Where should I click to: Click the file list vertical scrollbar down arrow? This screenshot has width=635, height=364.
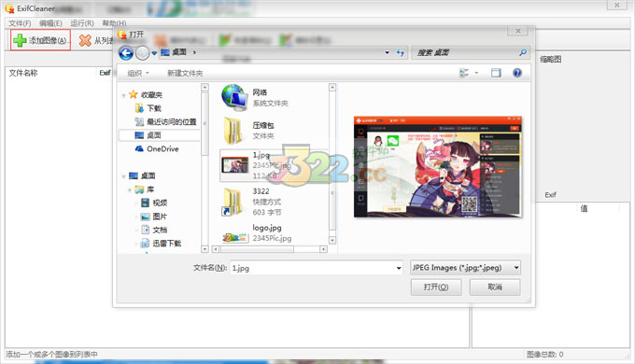tap(332, 240)
